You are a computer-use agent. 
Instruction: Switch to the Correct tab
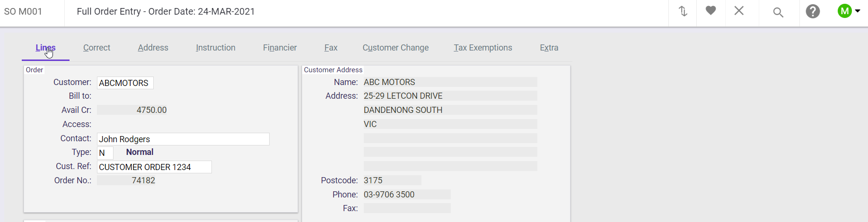pyautogui.click(x=96, y=48)
